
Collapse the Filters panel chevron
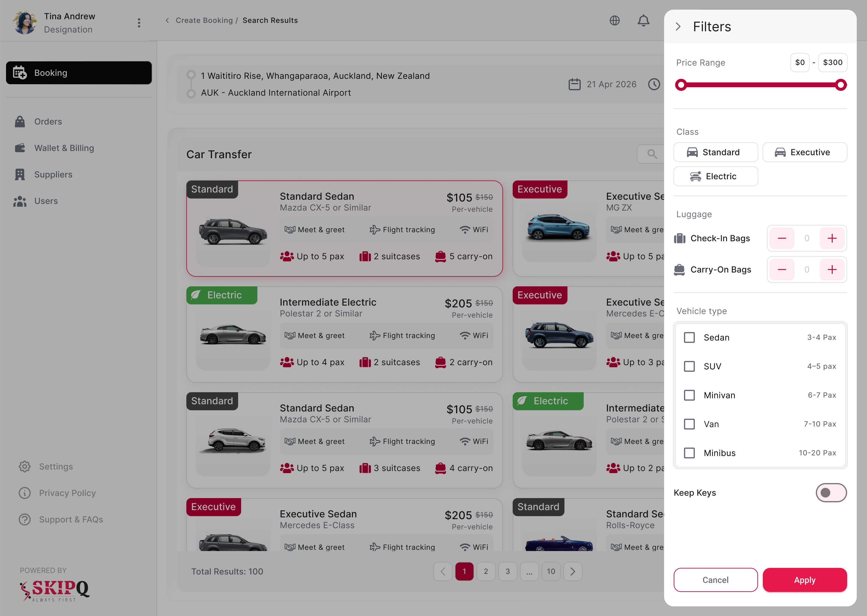point(678,26)
